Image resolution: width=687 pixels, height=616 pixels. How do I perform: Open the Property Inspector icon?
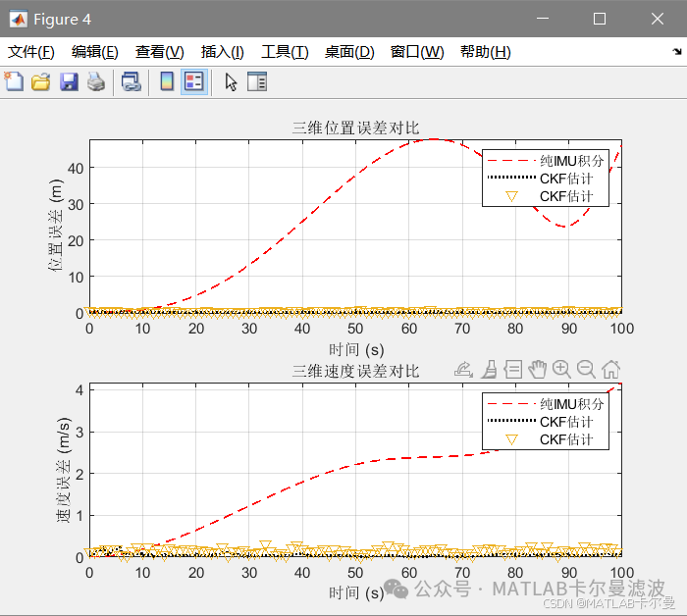[257, 81]
